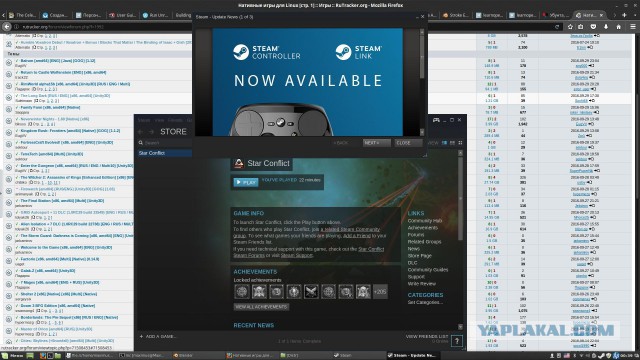This screenshot has height=360, width=640.
Task: Switch Steam library to list view
Action: pos(452,143)
